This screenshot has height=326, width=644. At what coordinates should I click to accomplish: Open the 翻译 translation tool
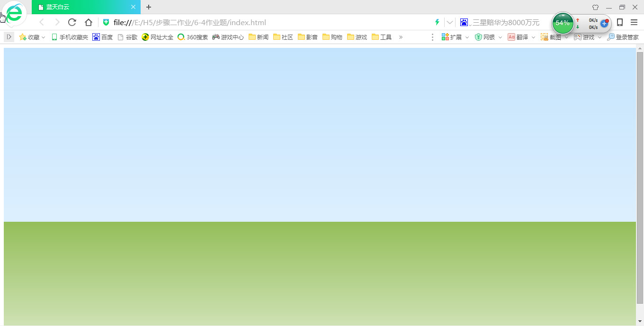[520, 37]
